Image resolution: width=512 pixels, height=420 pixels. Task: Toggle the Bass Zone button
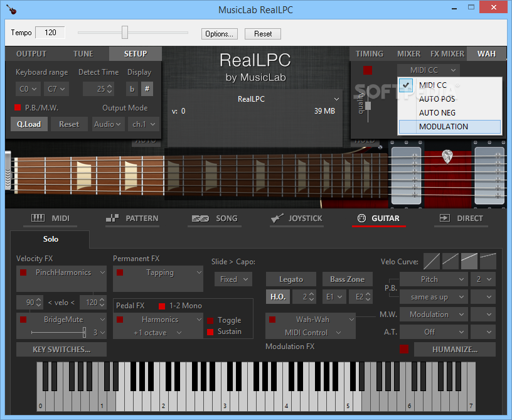(348, 279)
